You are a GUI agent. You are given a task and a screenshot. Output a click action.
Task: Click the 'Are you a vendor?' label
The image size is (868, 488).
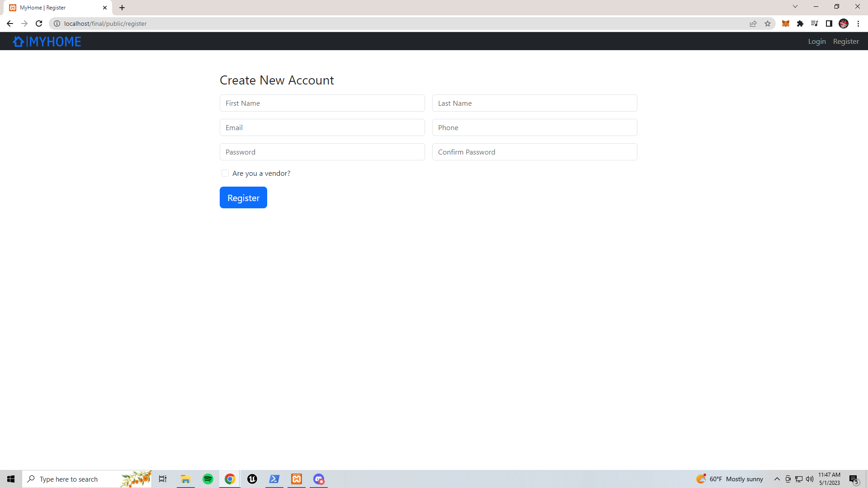[x=261, y=173]
